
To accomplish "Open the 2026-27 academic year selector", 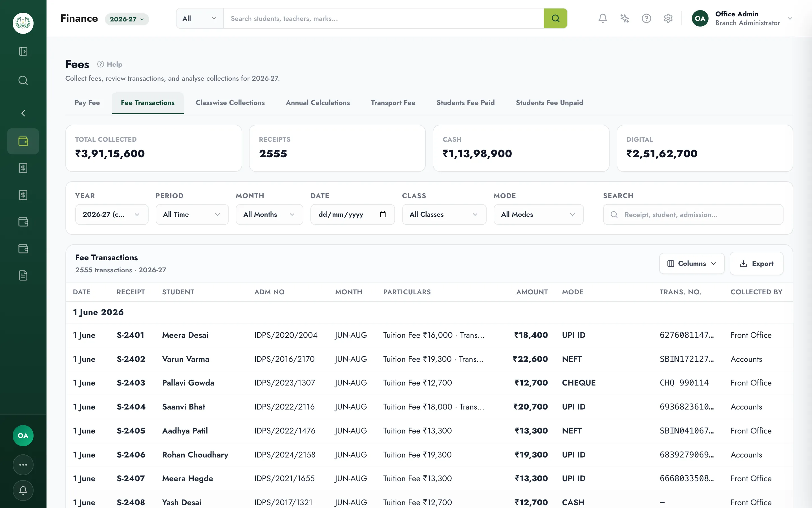I will click(x=127, y=19).
